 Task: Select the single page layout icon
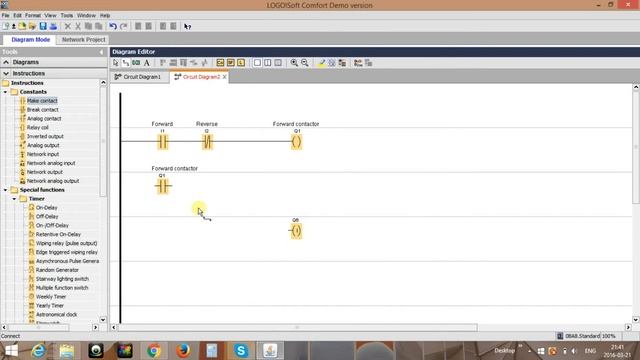tap(257, 63)
